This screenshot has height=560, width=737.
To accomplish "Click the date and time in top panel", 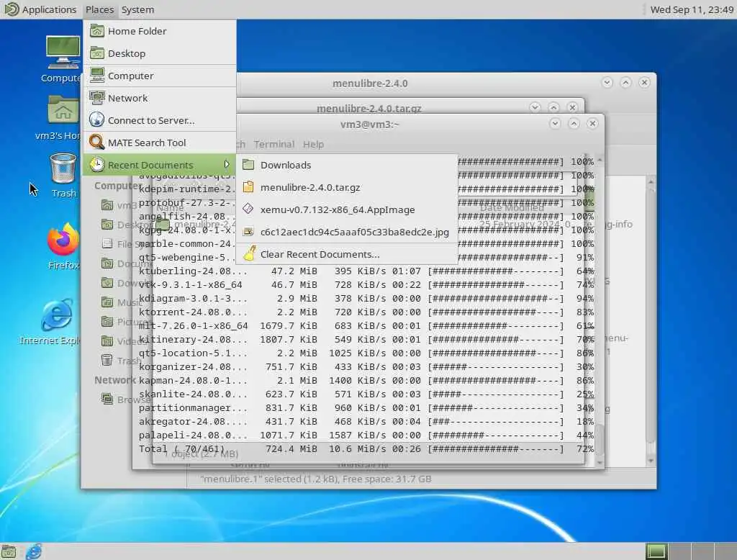I will tap(692, 9).
